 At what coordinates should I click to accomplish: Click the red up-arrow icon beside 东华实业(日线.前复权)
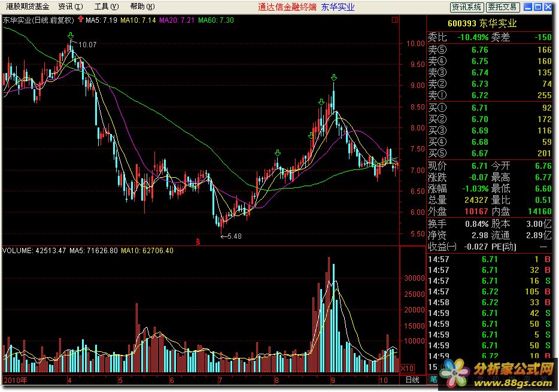pyautogui.click(x=81, y=19)
